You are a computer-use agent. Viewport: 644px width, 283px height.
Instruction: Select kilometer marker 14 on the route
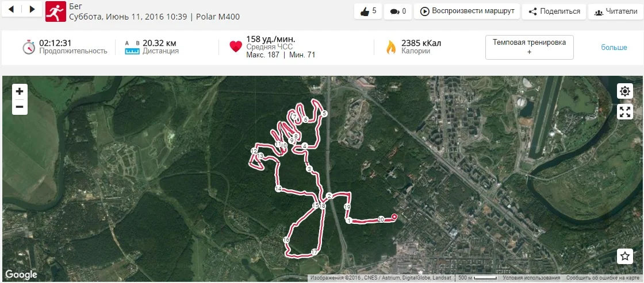[278, 189]
